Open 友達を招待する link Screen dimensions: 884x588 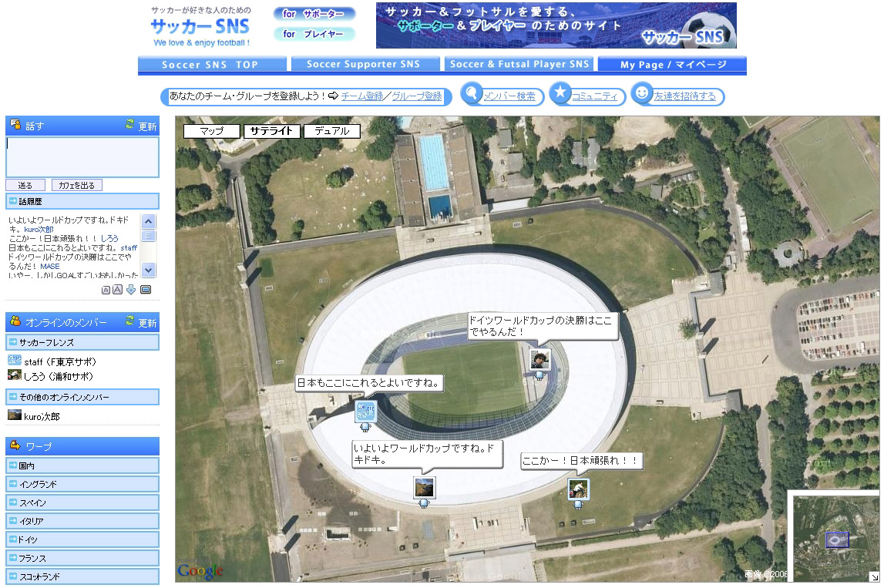click(684, 96)
